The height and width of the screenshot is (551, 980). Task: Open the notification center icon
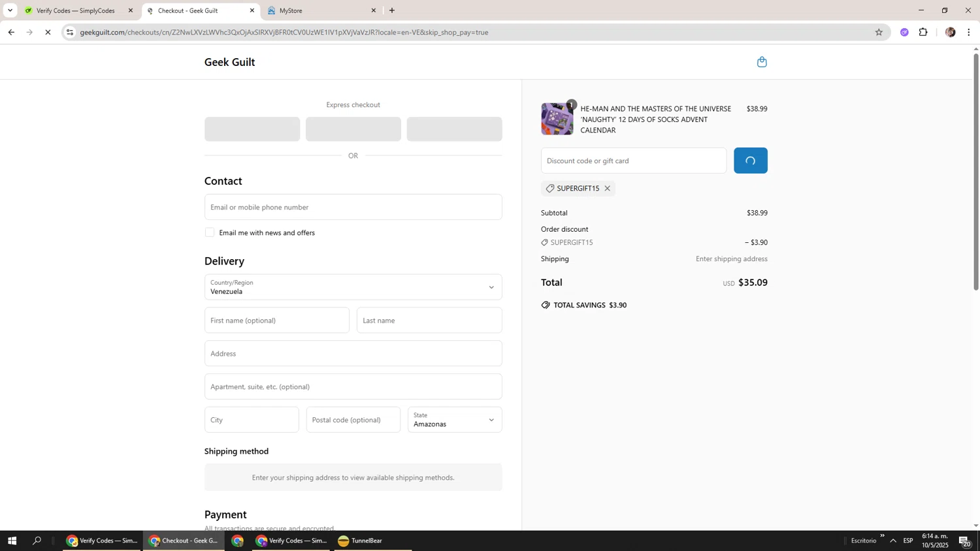point(965,541)
